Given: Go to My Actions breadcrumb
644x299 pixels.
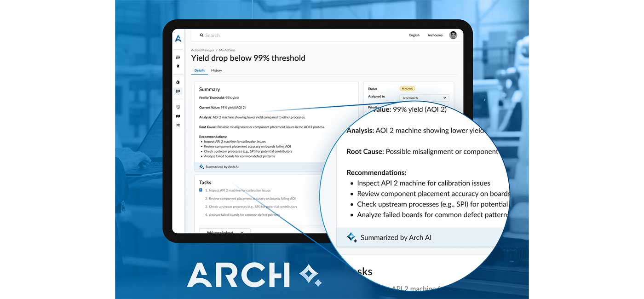Looking at the screenshot, I should coord(227,50).
